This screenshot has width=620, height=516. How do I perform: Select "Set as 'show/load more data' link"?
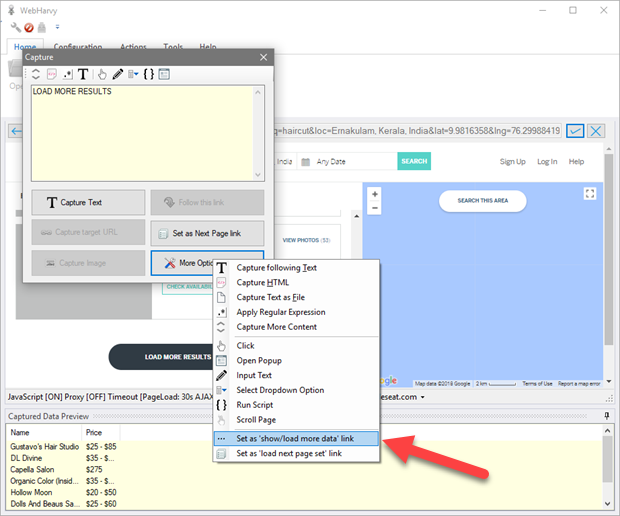pos(295,438)
